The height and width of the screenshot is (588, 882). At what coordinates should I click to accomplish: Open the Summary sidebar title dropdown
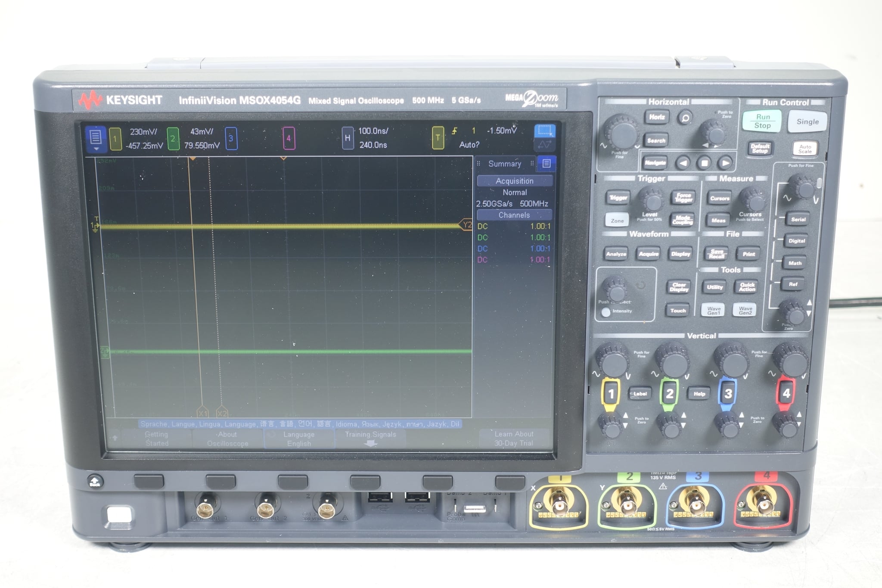coord(505,164)
